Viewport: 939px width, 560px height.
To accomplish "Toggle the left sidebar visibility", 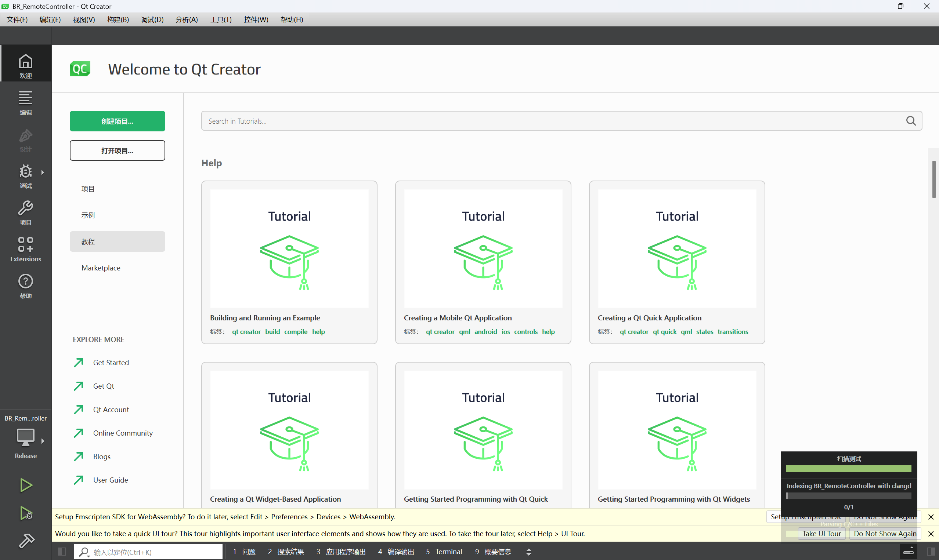I will coord(62,552).
